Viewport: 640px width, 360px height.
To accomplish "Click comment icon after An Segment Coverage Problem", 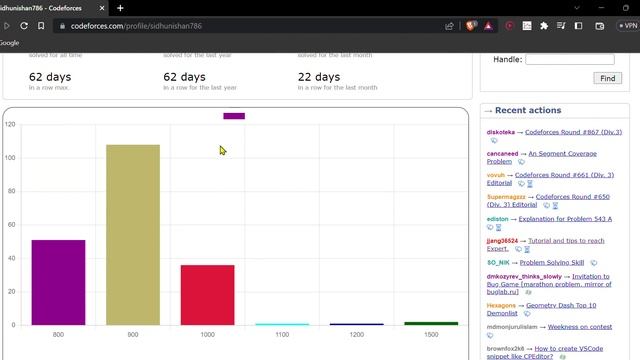I will pos(521,162).
